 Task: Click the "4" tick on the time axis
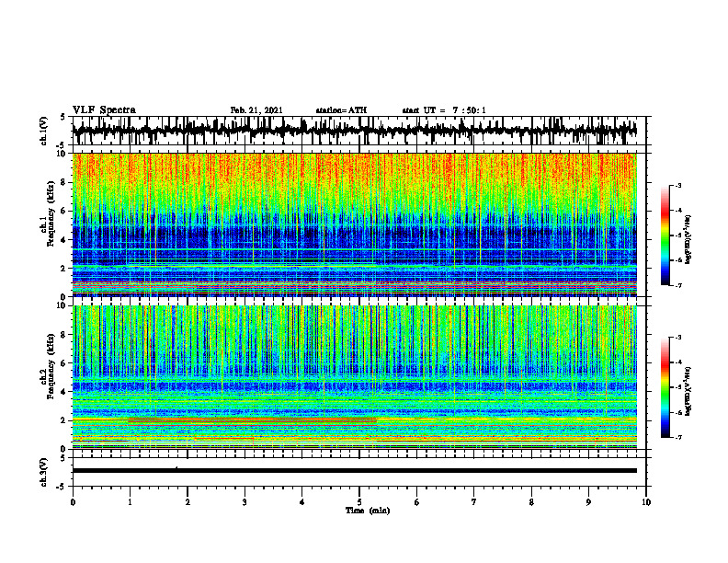[x=302, y=502]
